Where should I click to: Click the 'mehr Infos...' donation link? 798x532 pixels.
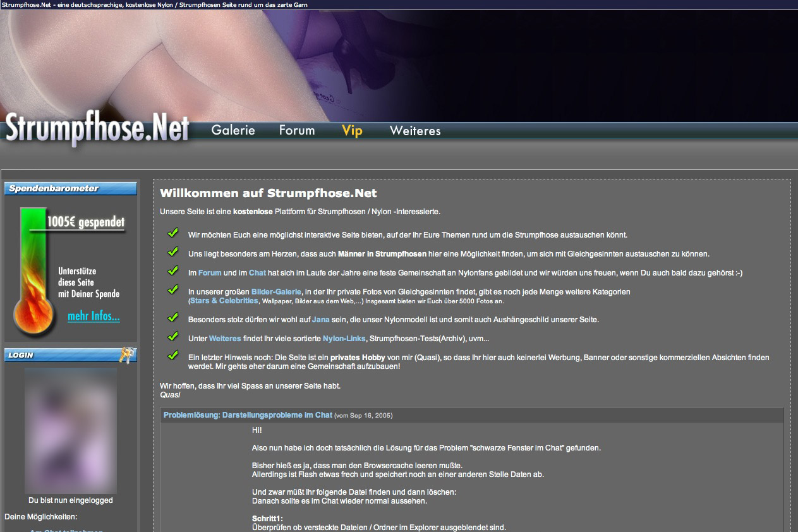point(94,316)
